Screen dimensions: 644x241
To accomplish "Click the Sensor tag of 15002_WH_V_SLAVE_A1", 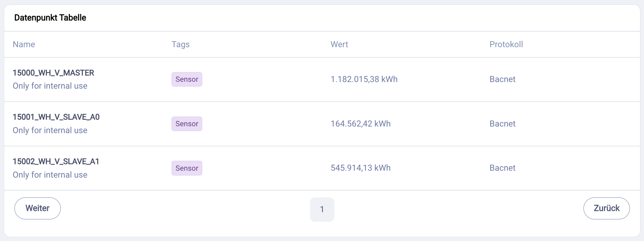I will pyautogui.click(x=187, y=168).
